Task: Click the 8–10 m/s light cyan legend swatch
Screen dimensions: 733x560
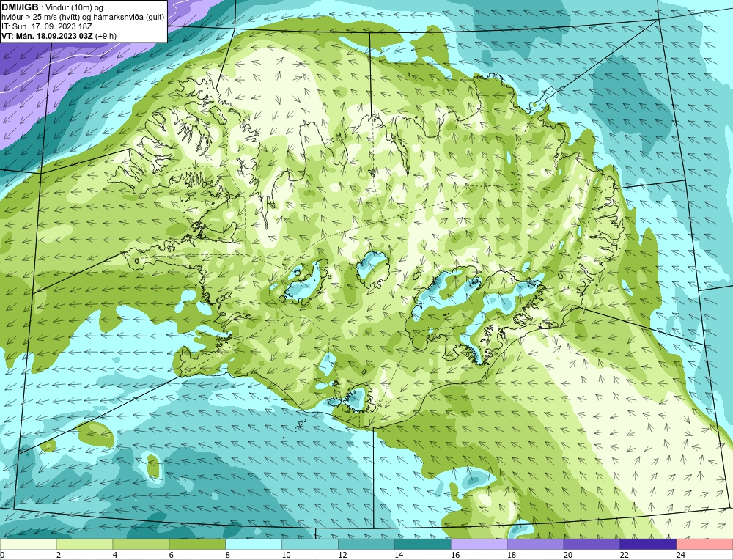Action: [x=254, y=544]
